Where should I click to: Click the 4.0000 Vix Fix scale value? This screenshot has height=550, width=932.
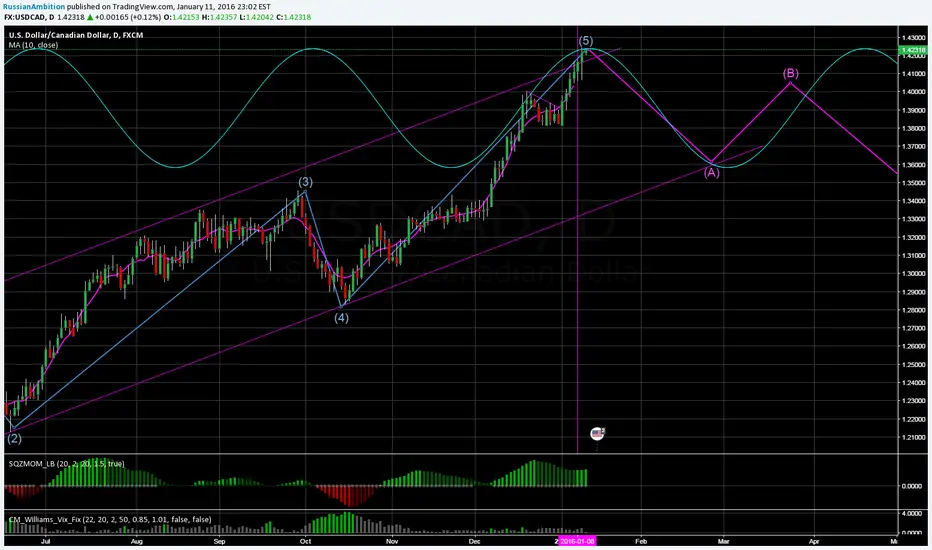click(x=912, y=513)
